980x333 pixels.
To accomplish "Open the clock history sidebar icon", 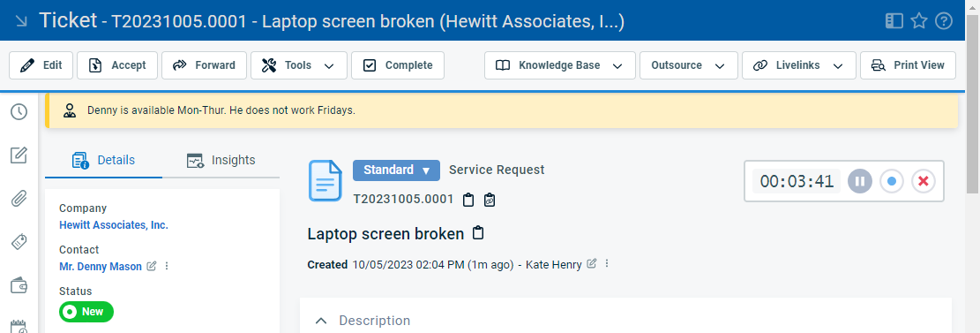I will (x=19, y=113).
